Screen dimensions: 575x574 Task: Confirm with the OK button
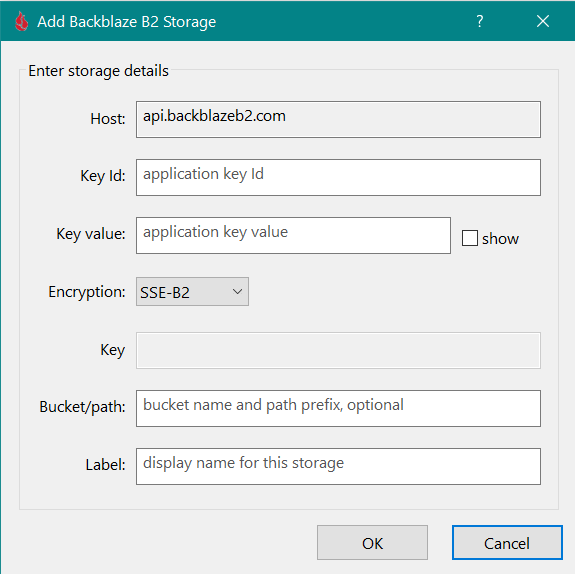(x=372, y=543)
